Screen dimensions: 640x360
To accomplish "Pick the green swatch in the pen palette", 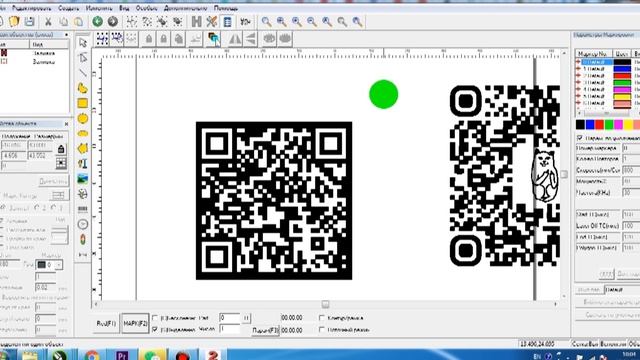I will (609, 124).
